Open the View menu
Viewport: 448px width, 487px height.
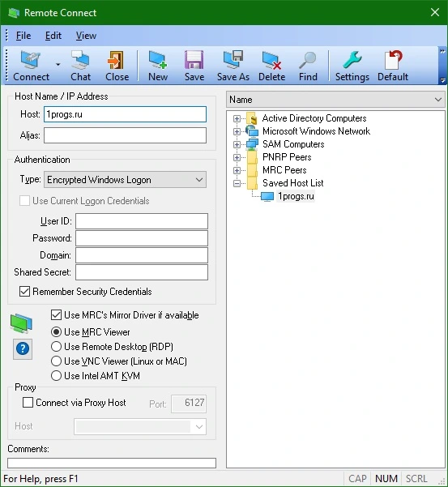(x=86, y=36)
